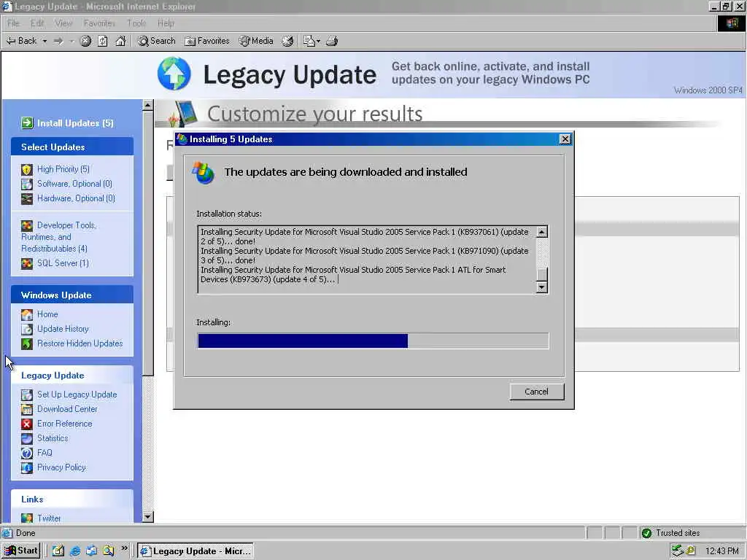Click the SQL Server category icon
The height and width of the screenshot is (560, 747).
click(x=27, y=263)
